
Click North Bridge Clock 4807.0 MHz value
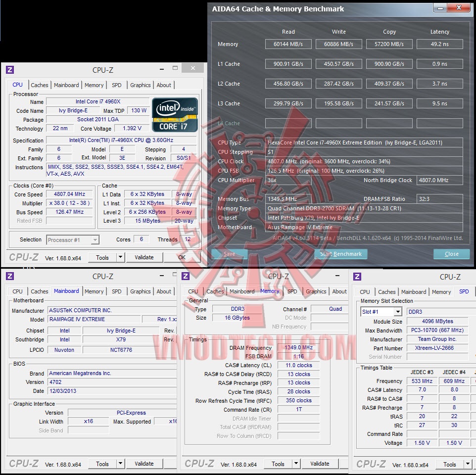(439, 180)
